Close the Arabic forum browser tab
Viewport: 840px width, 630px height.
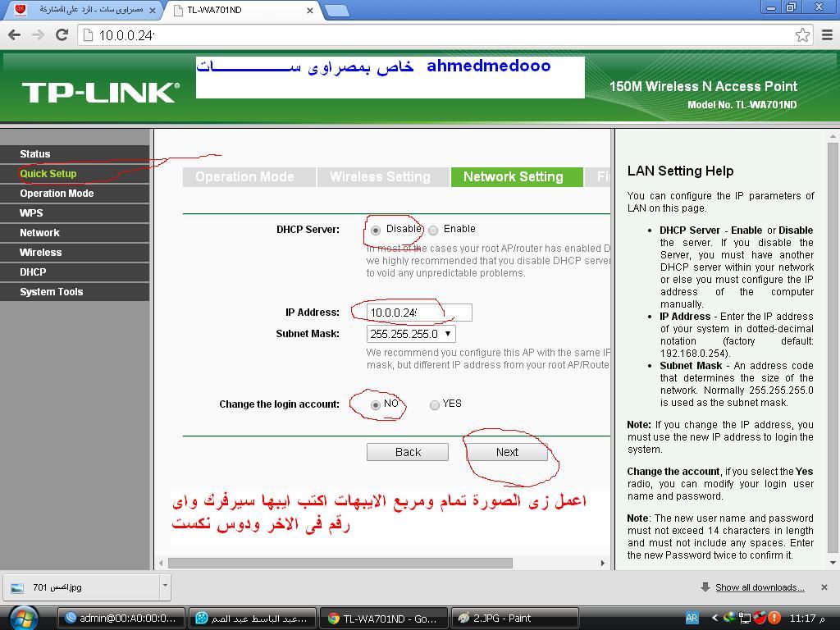(x=153, y=10)
